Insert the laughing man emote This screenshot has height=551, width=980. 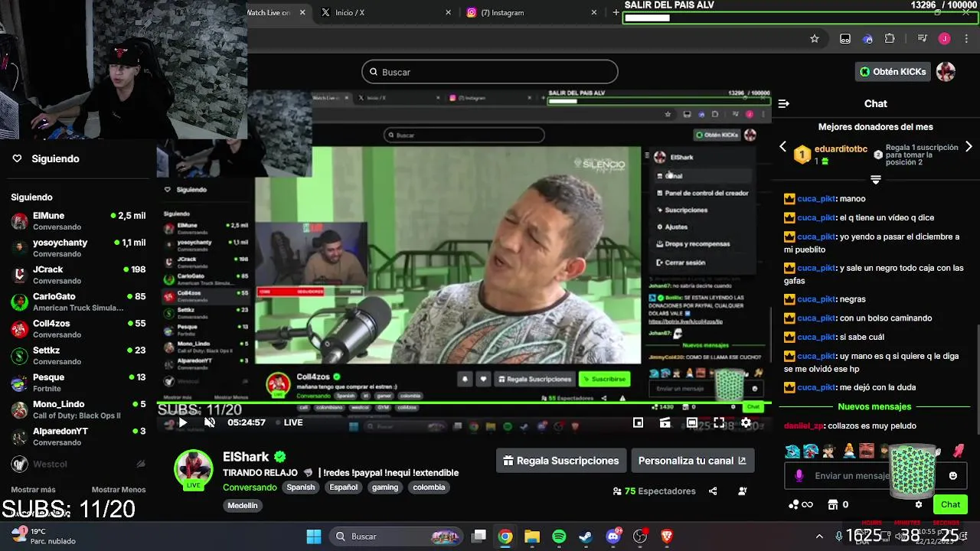pos(866,451)
